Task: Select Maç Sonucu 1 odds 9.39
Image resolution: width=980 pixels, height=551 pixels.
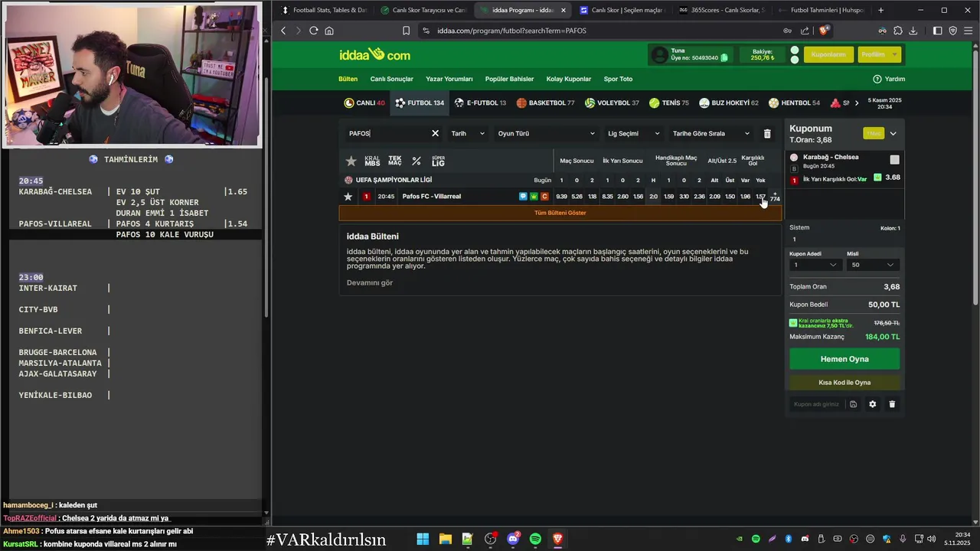Action: (561, 197)
